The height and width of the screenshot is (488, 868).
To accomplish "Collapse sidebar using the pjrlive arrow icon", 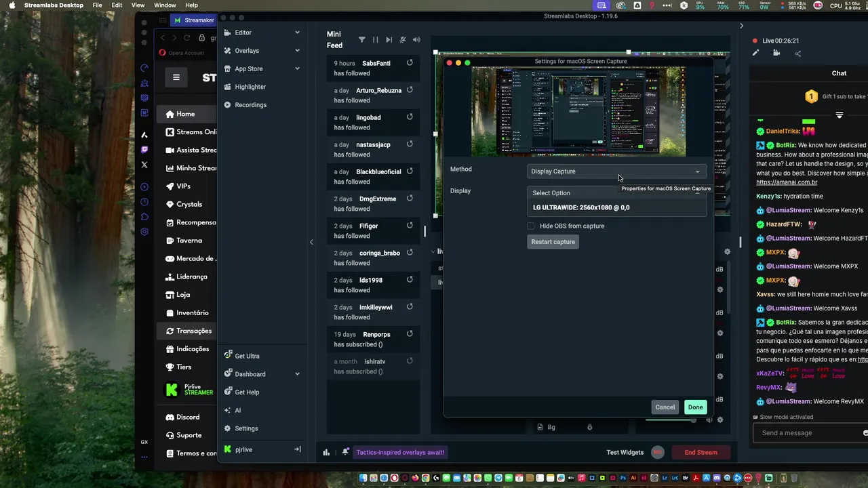I will click(297, 449).
